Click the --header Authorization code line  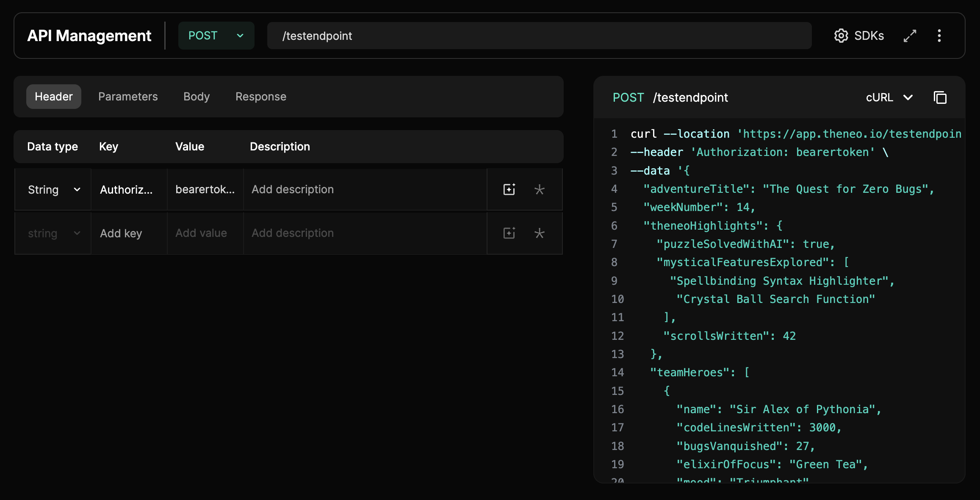tap(759, 152)
